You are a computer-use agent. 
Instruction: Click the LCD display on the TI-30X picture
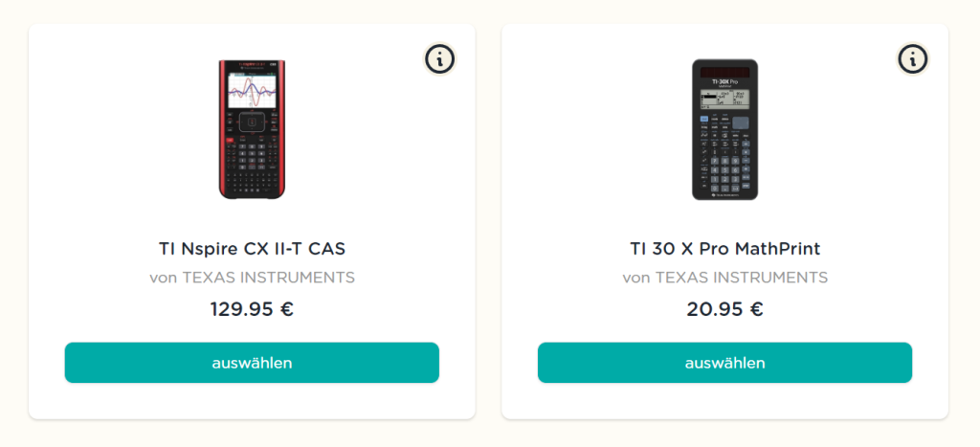click(x=725, y=100)
